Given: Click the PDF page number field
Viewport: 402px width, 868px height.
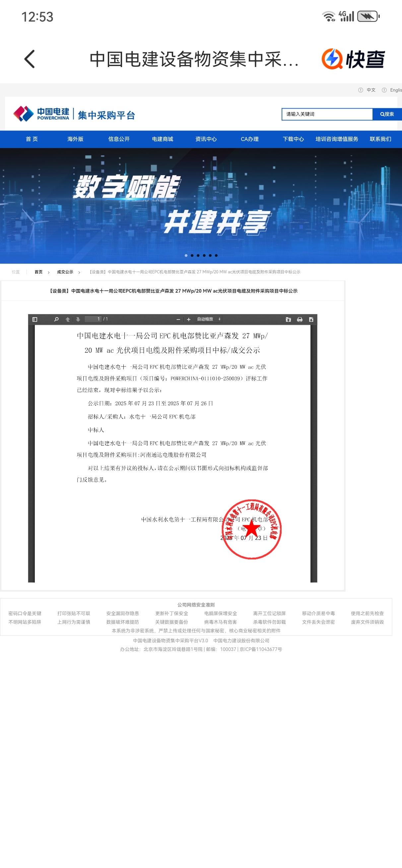Looking at the screenshot, I should pos(93,319).
